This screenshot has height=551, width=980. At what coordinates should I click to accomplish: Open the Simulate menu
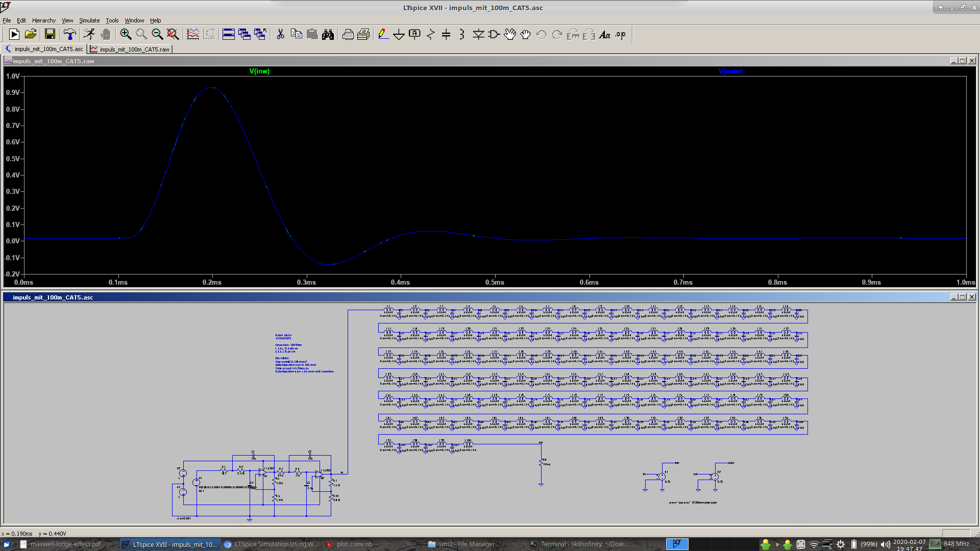pos(89,20)
